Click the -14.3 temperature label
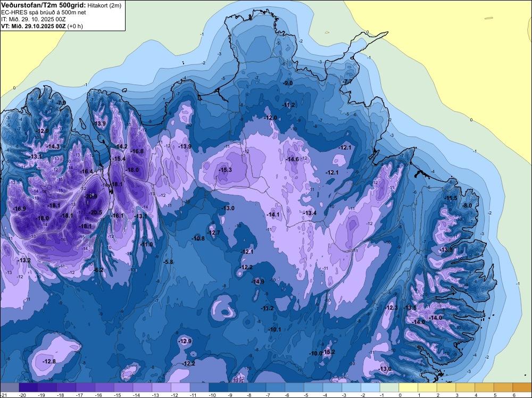The height and width of the screenshot is (398, 532). click(53, 146)
